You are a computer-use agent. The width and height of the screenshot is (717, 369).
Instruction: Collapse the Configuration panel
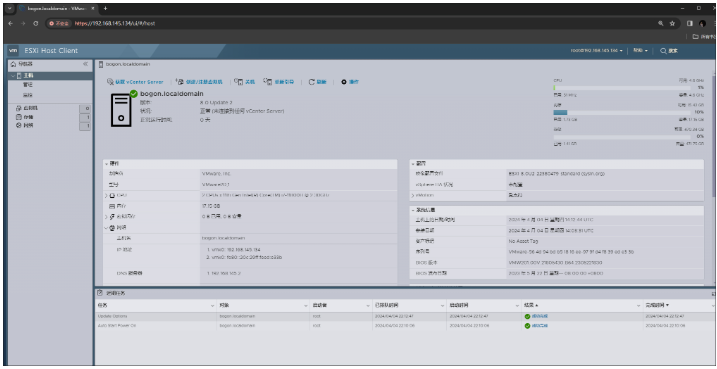413,163
